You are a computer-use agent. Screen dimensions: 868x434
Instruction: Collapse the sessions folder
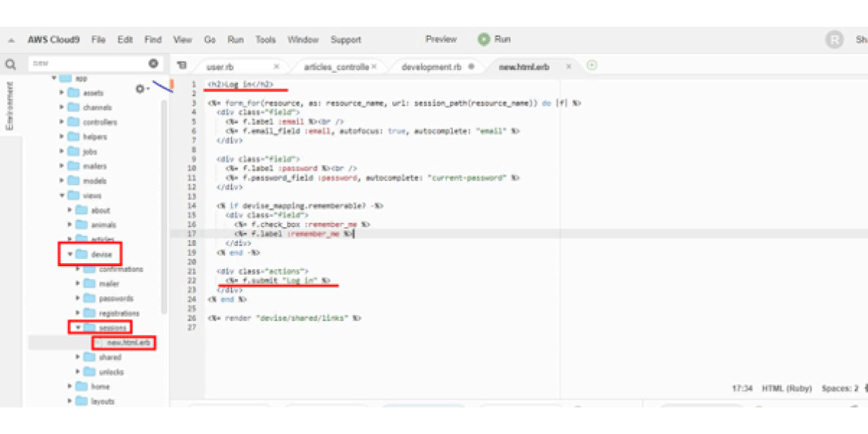point(78,328)
